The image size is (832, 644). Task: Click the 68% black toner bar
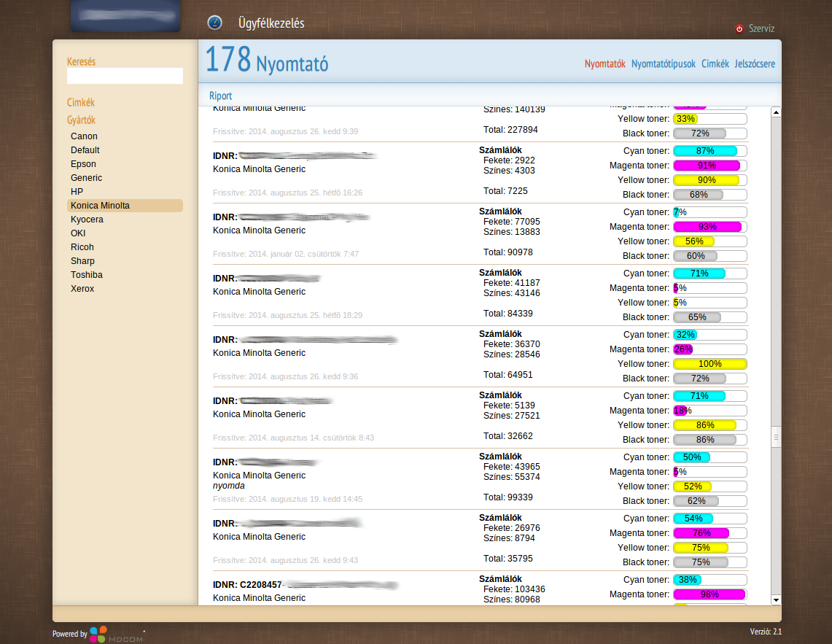710,195
